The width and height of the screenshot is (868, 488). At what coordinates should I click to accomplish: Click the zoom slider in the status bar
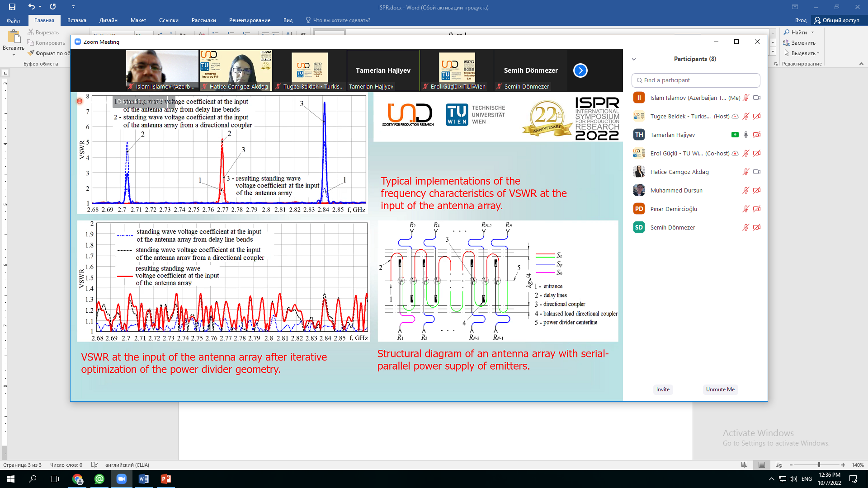[x=819, y=465]
